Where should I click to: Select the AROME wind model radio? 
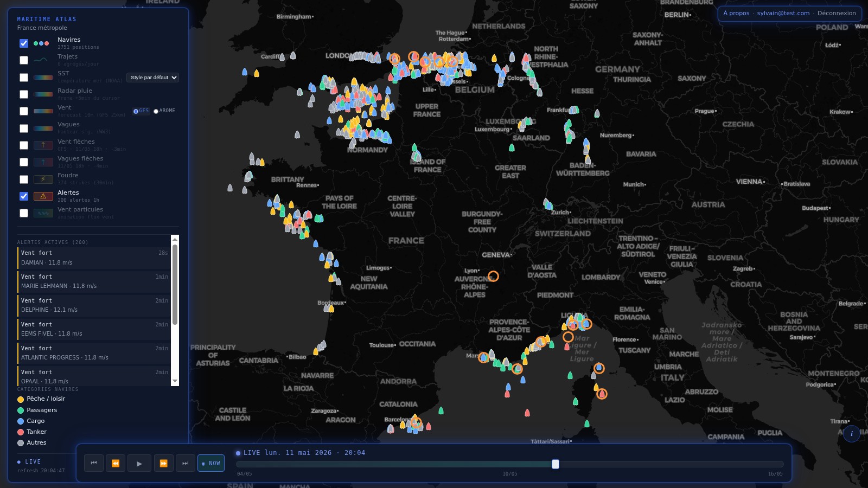tap(156, 111)
